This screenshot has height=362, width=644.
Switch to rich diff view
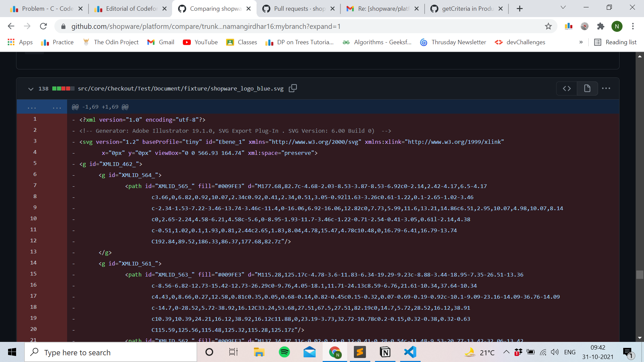tap(587, 88)
